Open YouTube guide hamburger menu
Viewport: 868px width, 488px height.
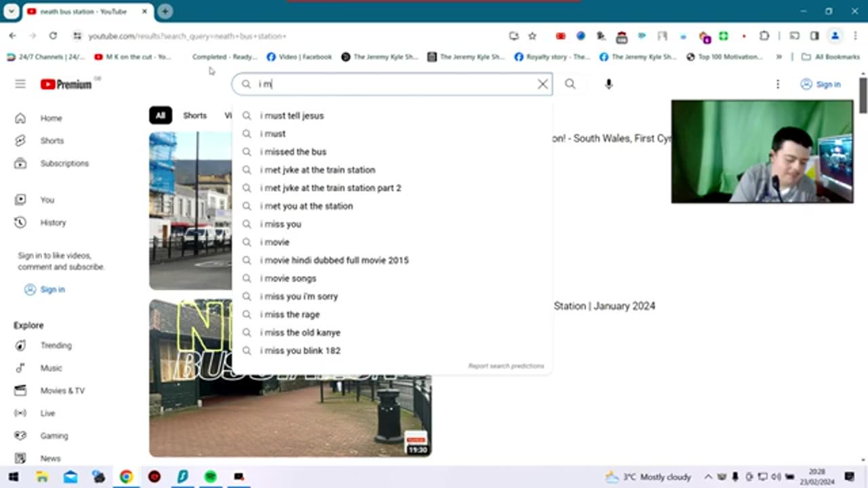(20, 84)
